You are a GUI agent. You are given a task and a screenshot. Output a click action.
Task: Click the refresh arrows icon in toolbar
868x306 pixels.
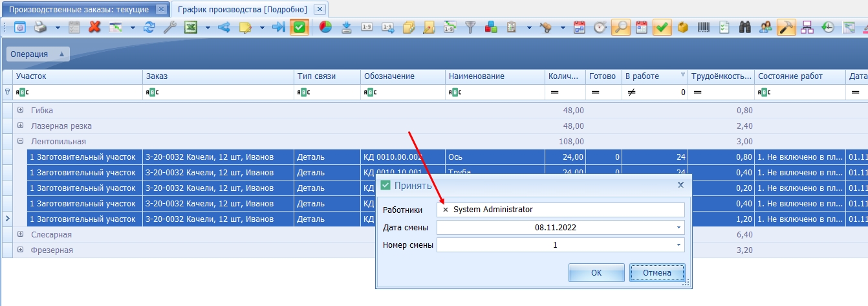[x=150, y=28]
